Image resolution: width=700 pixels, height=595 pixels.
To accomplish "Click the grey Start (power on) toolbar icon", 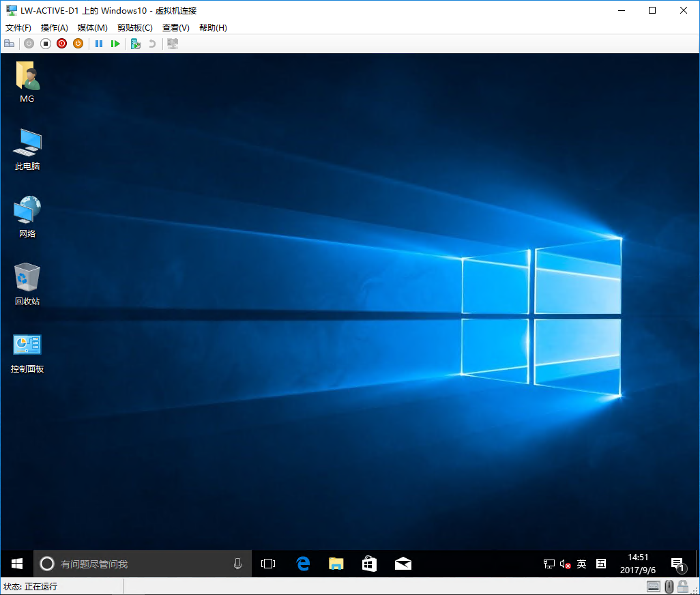I will [x=29, y=44].
